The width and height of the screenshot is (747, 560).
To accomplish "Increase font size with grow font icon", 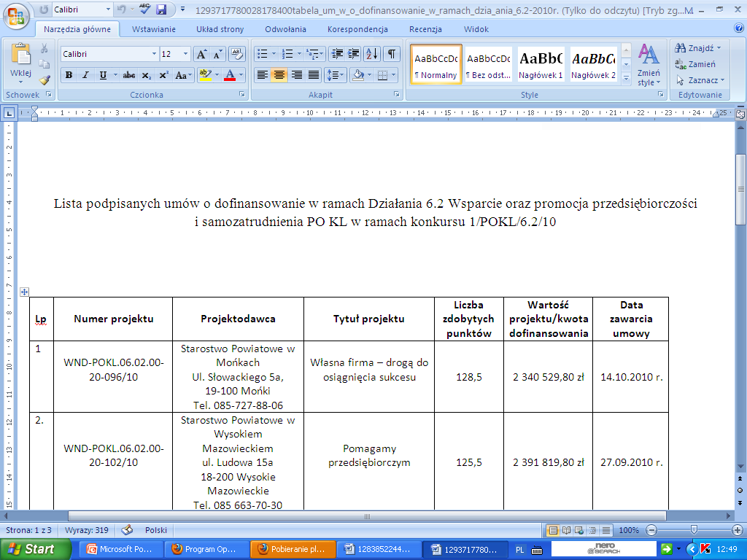I will click(x=201, y=54).
